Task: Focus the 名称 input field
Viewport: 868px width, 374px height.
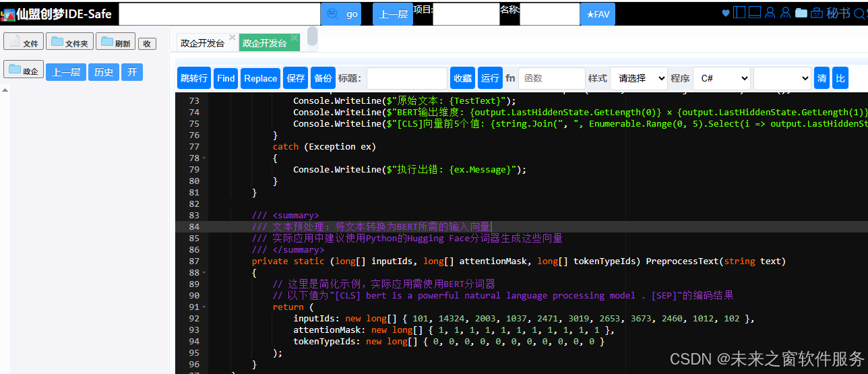Action: click(550, 14)
